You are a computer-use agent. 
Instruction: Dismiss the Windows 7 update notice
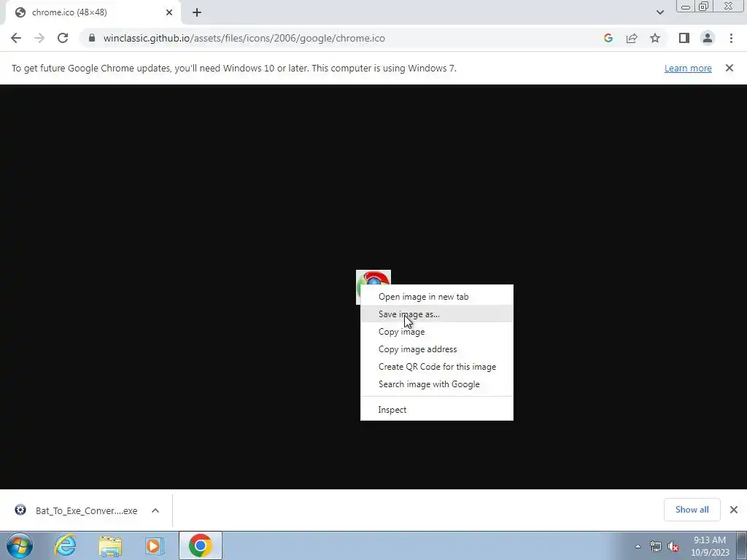click(x=729, y=68)
